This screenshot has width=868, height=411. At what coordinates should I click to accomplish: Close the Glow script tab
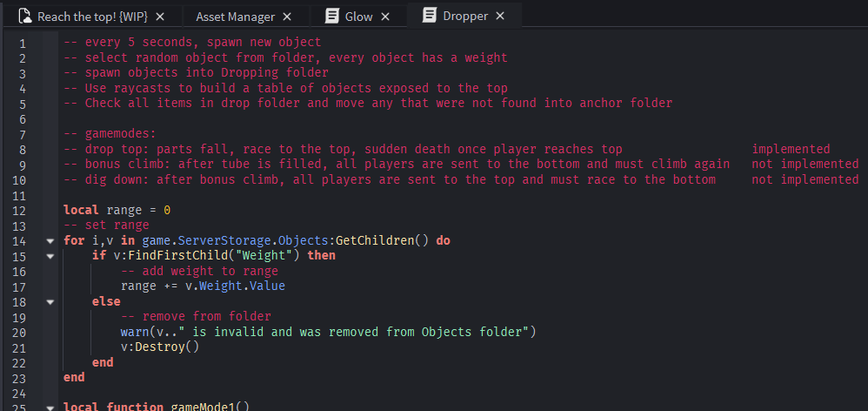(x=386, y=17)
